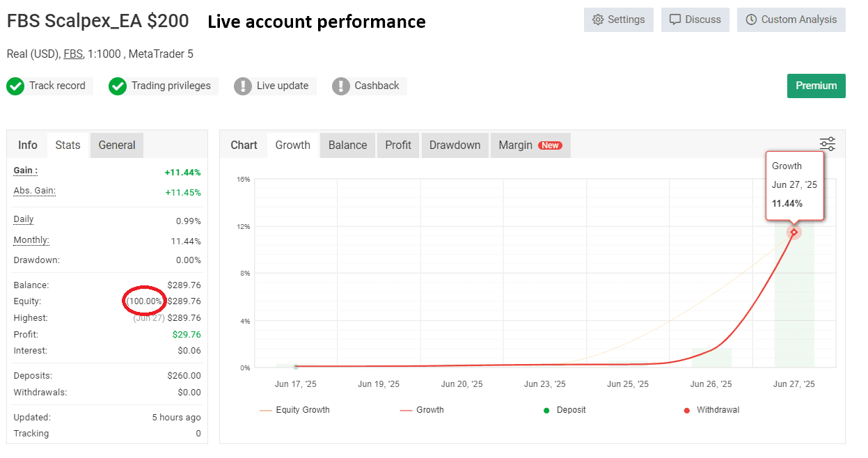Toggle Withdrawal markers in chart legend
This screenshot has height=458, width=868.
[711, 410]
